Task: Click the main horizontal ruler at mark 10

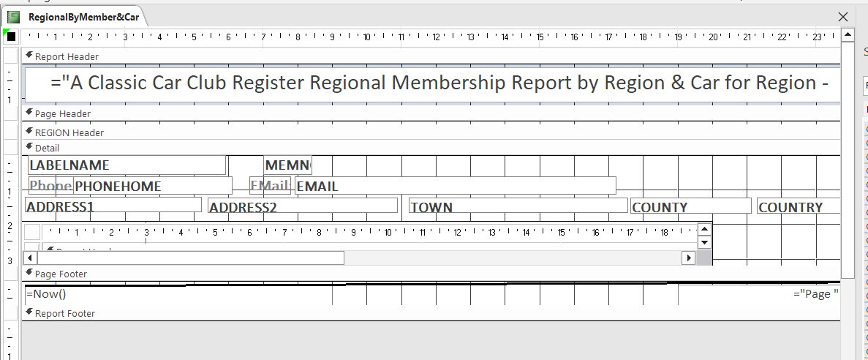Action: (x=366, y=37)
